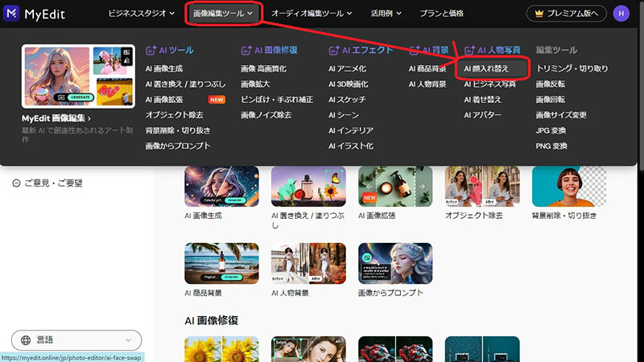The width and height of the screenshot is (644, 362).
Task: Open the user avatar H icon
Action: [x=621, y=14]
